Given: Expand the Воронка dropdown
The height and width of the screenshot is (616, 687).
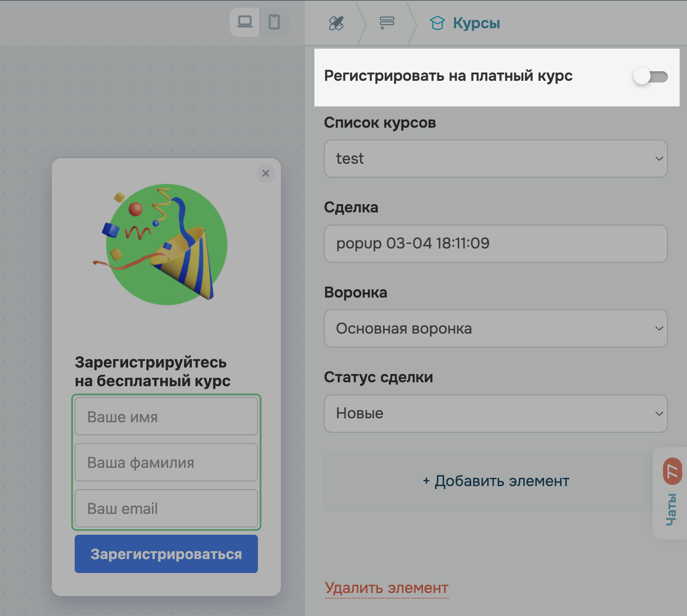Looking at the screenshot, I should [x=495, y=328].
